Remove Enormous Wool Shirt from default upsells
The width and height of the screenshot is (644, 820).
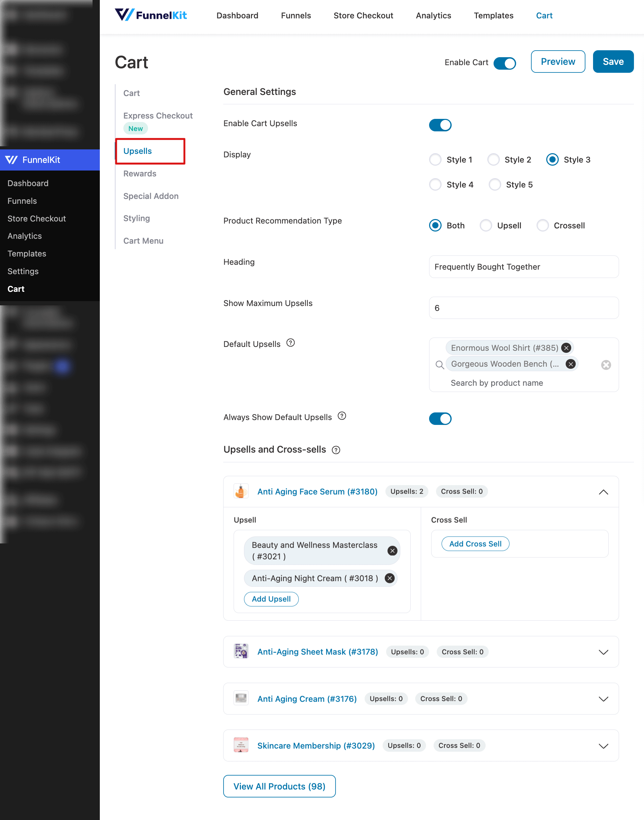point(566,348)
